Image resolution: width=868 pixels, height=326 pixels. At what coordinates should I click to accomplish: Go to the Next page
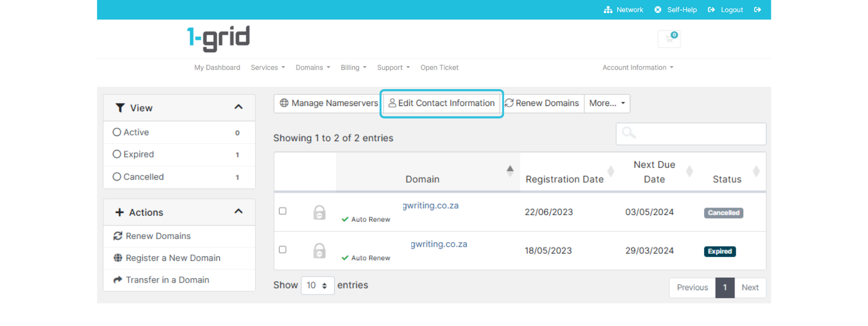[x=750, y=288]
